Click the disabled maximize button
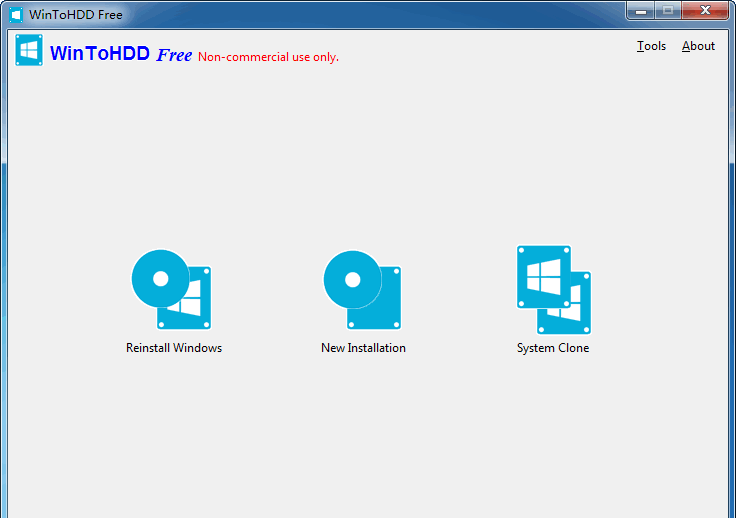The image size is (736, 518). click(x=668, y=11)
